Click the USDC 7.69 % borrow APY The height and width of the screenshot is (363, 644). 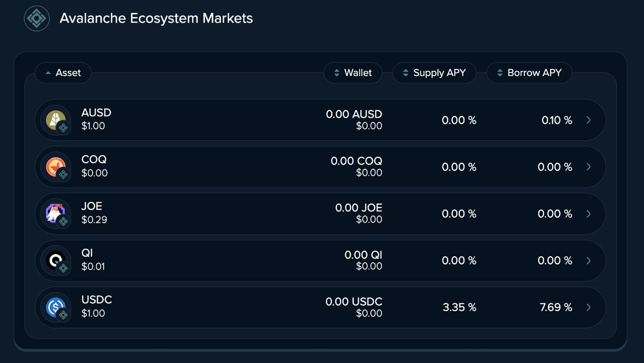click(556, 308)
